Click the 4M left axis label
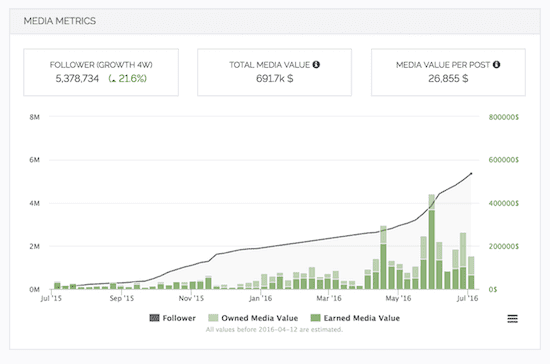Screen dimensions: 550x364 coord(34,203)
